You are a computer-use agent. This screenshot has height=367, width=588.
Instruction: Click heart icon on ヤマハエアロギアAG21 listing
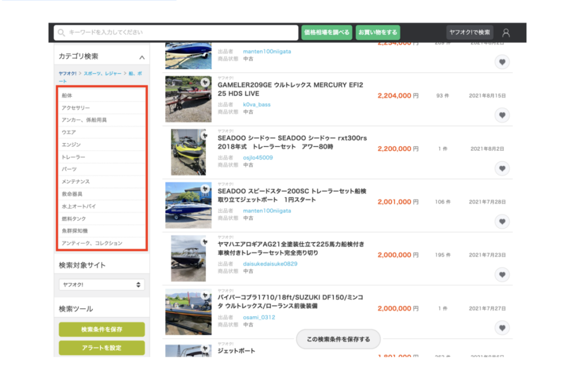pyautogui.click(x=502, y=275)
